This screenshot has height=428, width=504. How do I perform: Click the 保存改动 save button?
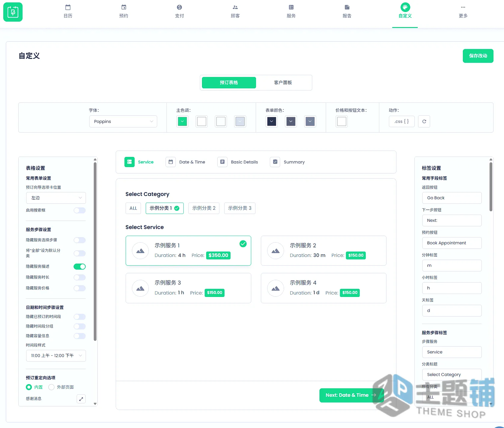[478, 56]
